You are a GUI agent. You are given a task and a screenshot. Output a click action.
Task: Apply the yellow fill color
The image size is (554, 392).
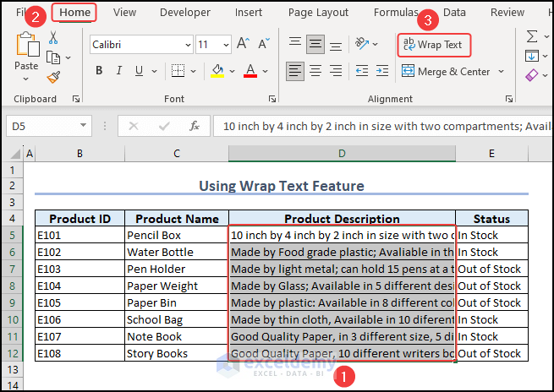tap(217, 72)
